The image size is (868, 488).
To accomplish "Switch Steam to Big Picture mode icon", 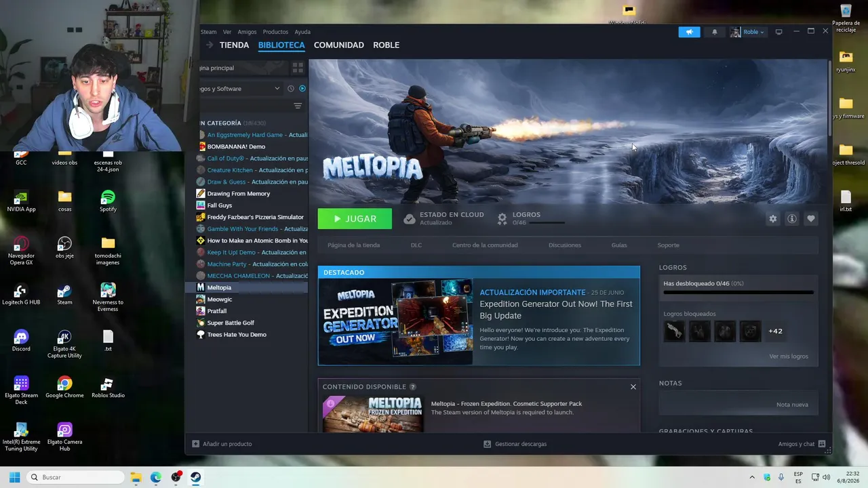I will tap(778, 32).
